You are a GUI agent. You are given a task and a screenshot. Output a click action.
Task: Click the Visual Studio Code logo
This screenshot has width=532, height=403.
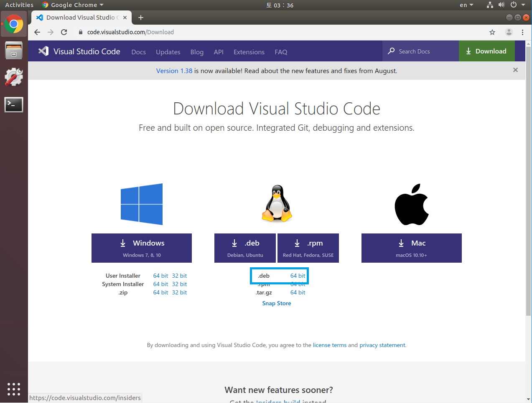tap(79, 51)
